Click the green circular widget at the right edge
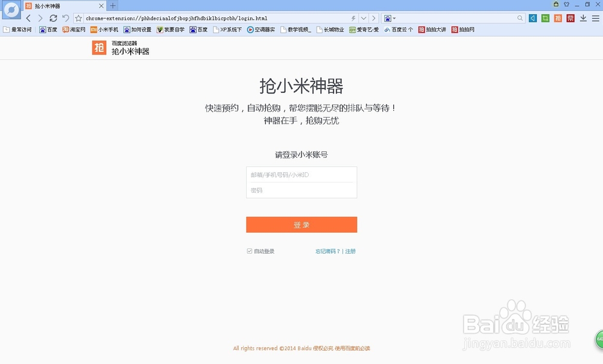This screenshot has height=364, width=603. click(599, 339)
